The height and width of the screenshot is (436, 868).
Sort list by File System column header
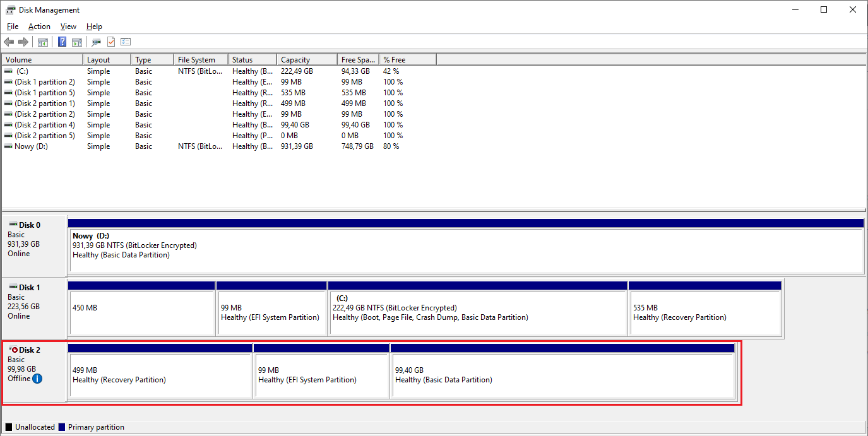pyautogui.click(x=200, y=60)
